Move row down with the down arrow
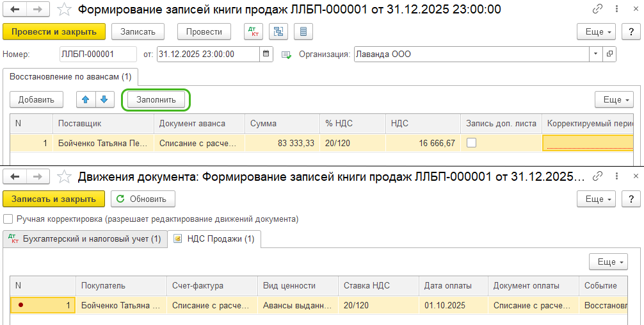The image size is (644, 325). click(104, 99)
